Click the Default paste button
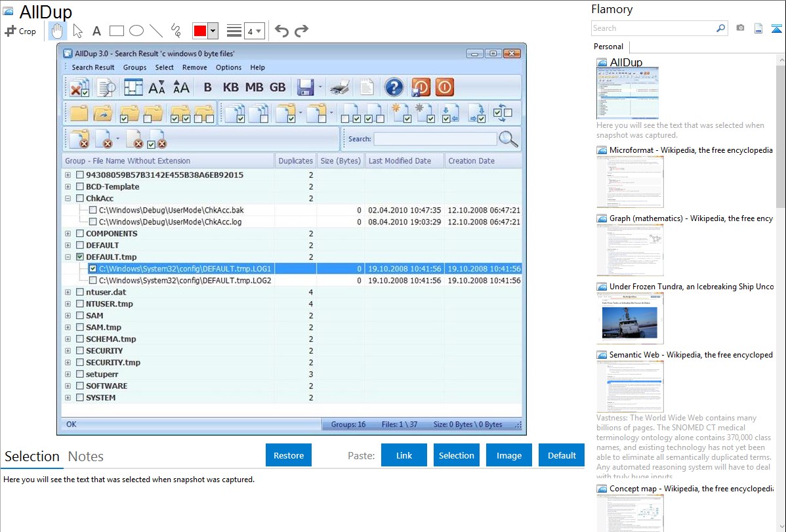Viewport: 786px width, 532px height. click(x=562, y=455)
